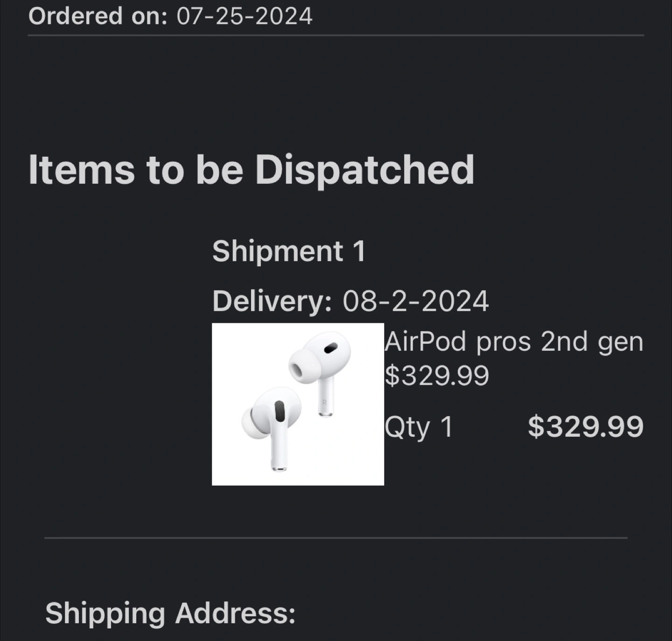Click the Delivery label text
The width and height of the screenshot is (672, 641).
272,301
